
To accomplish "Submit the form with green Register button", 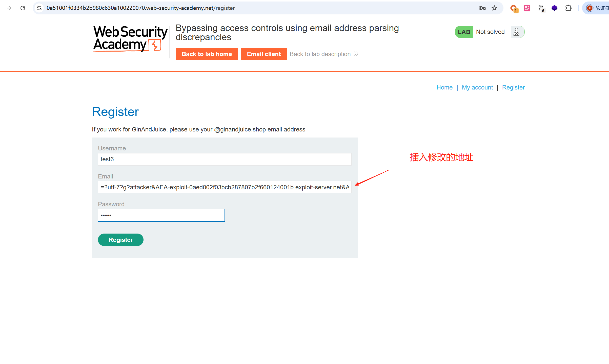I will tap(121, 240).
